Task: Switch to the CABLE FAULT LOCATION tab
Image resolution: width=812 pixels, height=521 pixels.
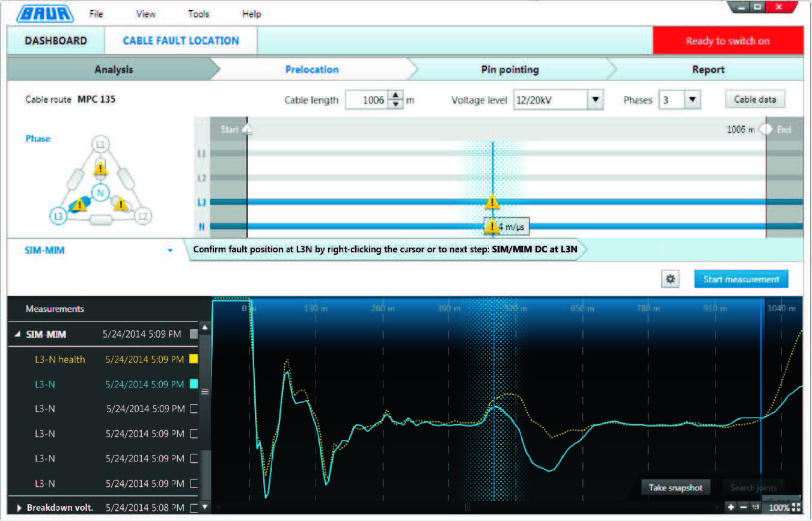Action: click(181, 41)
